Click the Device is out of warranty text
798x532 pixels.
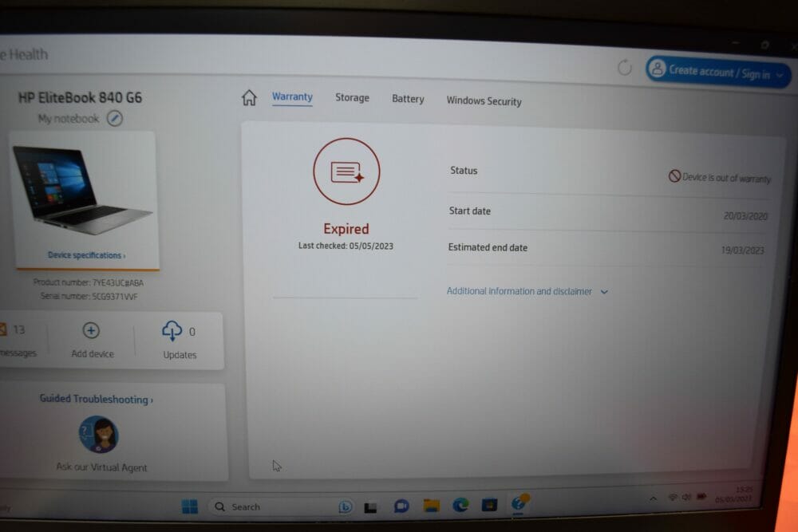(726, 178)
